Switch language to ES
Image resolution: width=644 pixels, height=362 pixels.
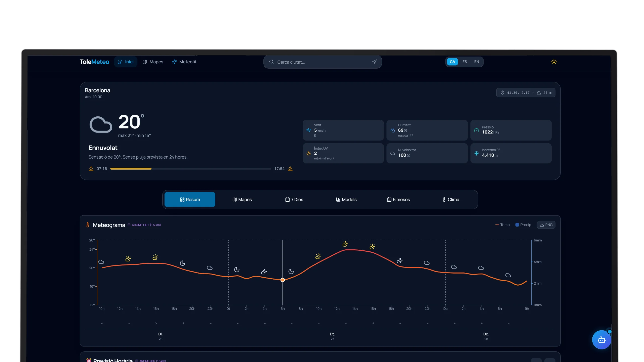coord(464,62)
